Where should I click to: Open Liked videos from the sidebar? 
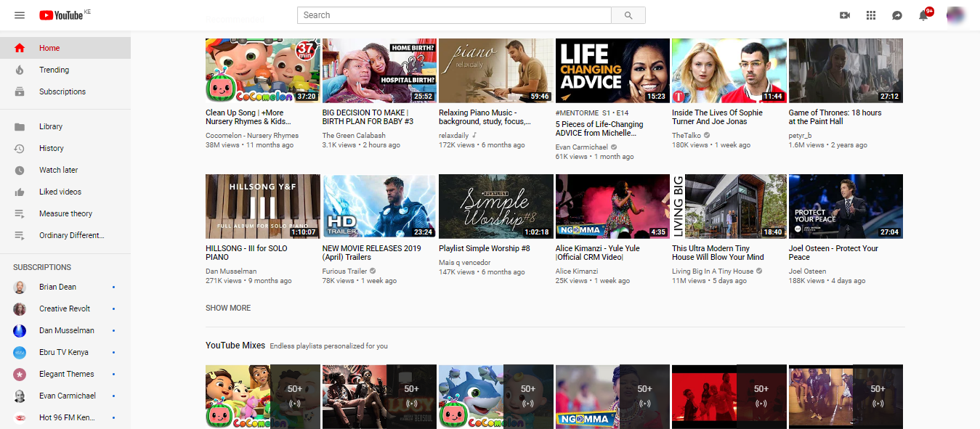point(65,192)
